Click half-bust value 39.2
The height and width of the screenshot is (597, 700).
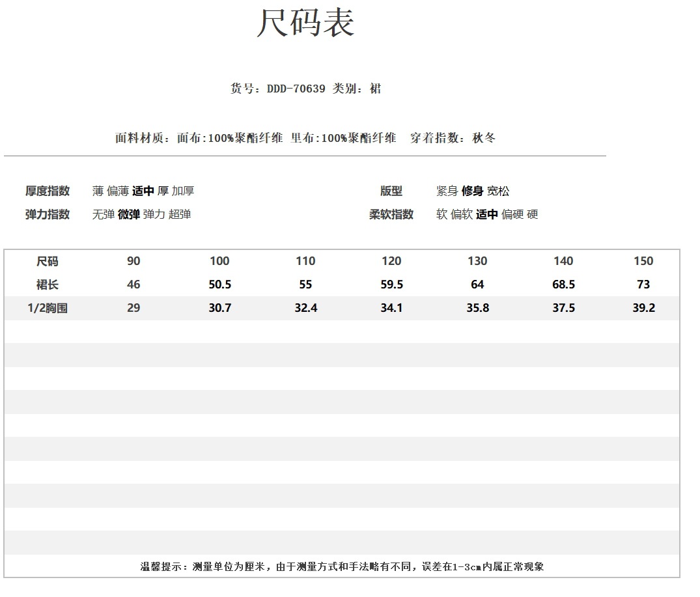643,308
